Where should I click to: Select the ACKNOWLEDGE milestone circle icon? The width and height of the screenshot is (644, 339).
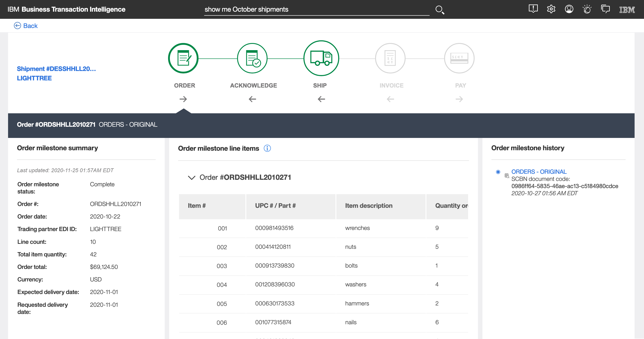click(252, 58)
